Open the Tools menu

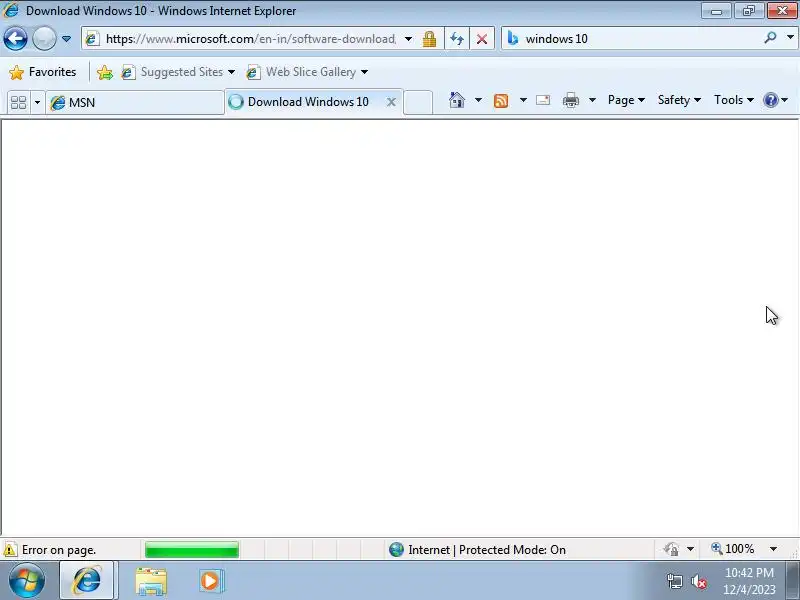tap(734, 100)
